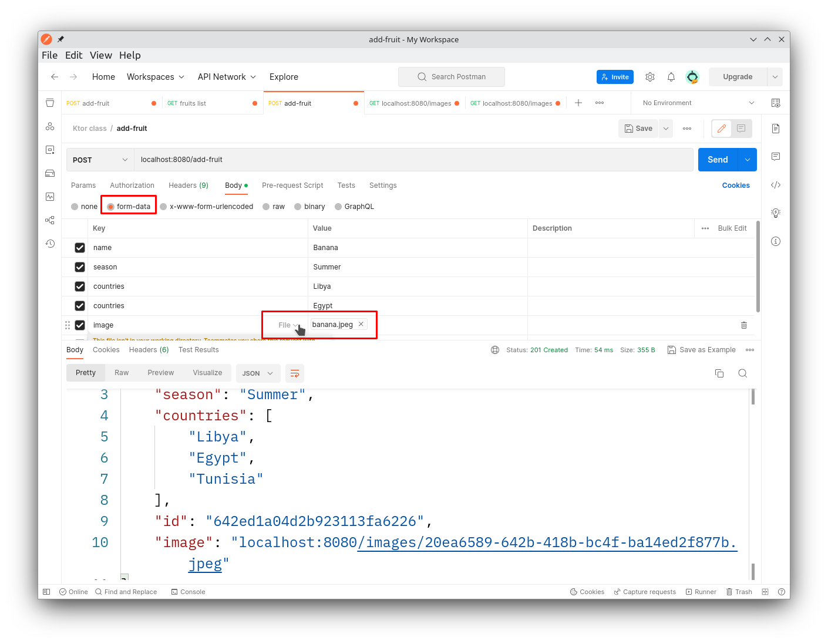The height and width of the screenshot is (644, 828).
Task: Delete the image row with trash icon
Action: coord(744,325)
